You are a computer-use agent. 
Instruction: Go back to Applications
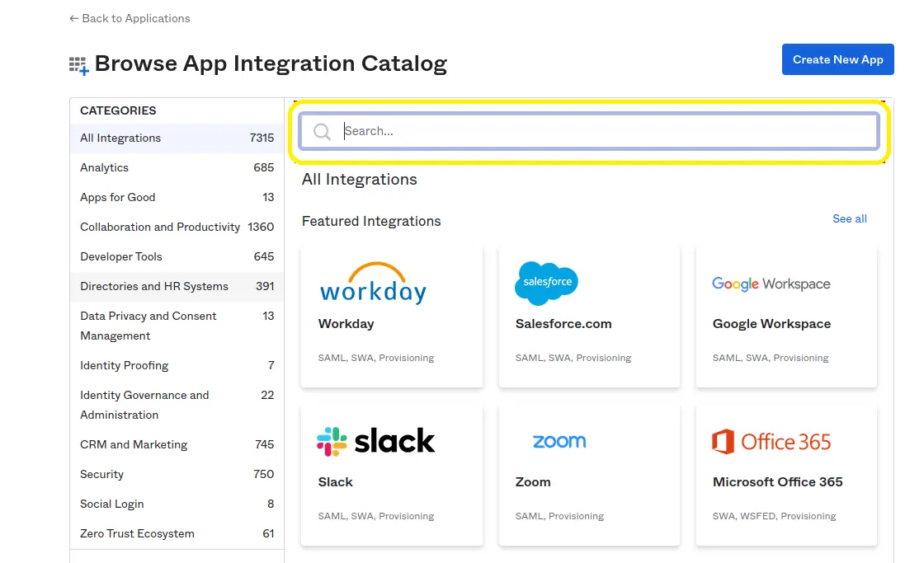(x=130, y=18)
